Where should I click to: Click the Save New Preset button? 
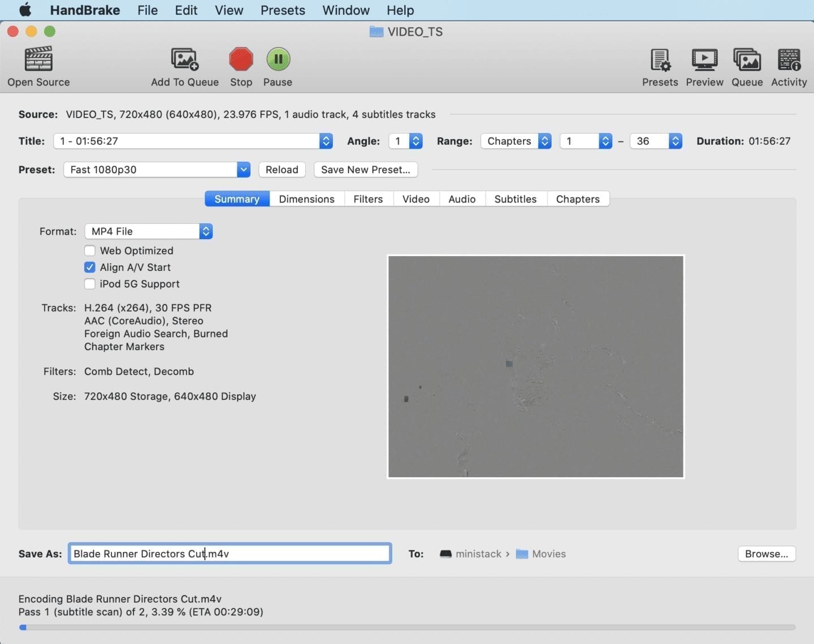365,170
